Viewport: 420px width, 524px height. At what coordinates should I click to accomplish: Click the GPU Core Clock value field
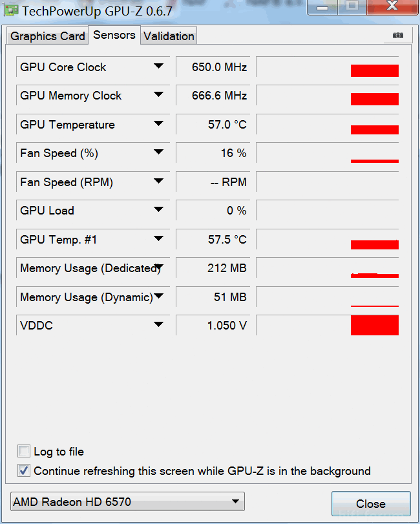(213, 67)
